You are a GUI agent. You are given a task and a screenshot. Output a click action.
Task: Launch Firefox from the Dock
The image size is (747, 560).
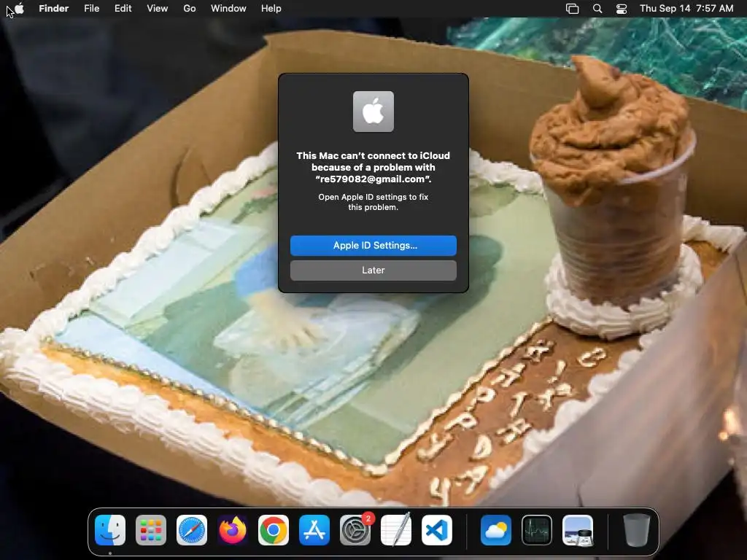tap(233, 530)
